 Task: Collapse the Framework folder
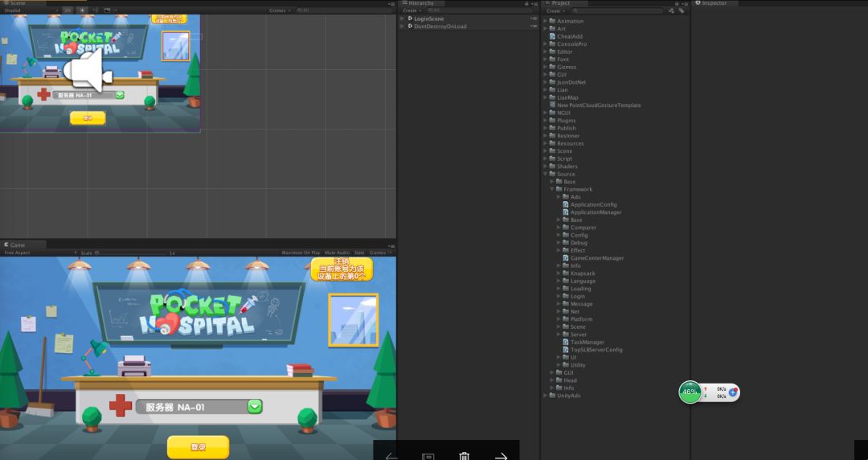point(552,190)
